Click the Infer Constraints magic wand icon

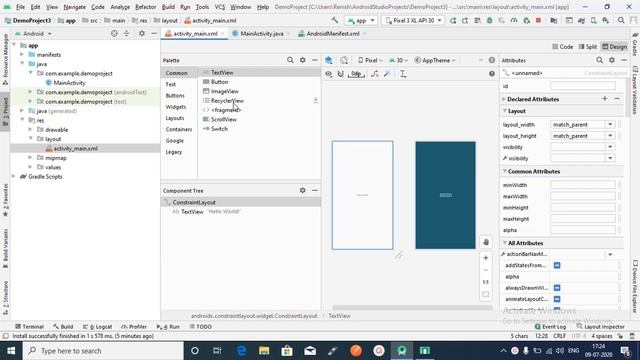tap(387, 74)
